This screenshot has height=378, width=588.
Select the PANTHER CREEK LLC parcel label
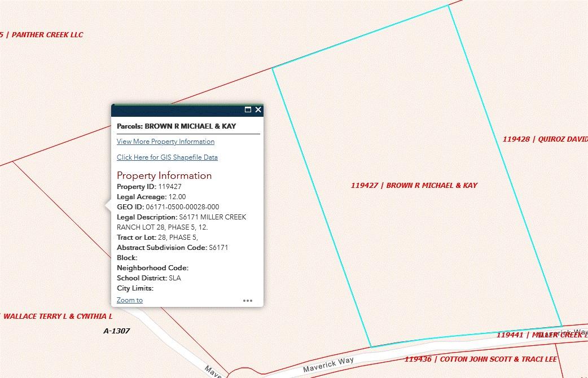[41, 34]
